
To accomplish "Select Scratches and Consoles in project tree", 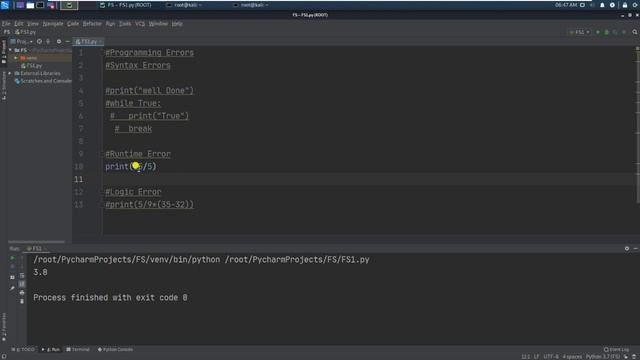I will [43, 81].
